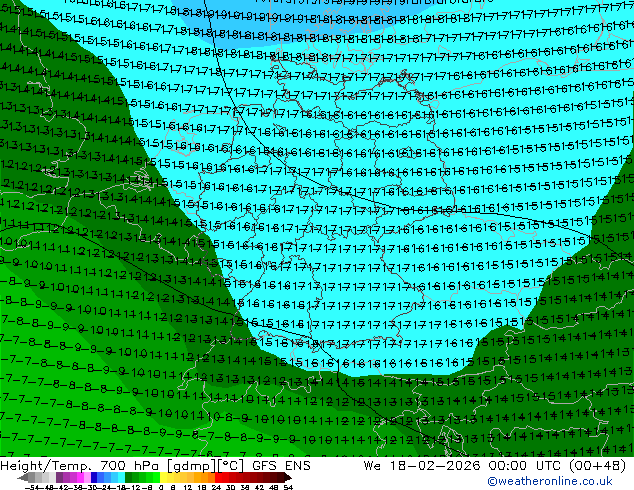Click the '54' value on the legend scale
Screen dimensions: 634x490
pyautogui.click(x=288, y=487)
